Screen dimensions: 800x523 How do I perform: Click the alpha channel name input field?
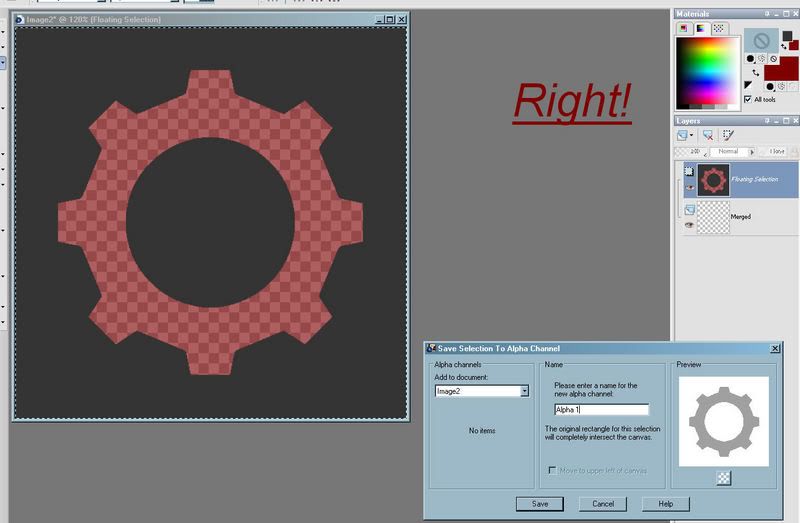tap(601, 410)
